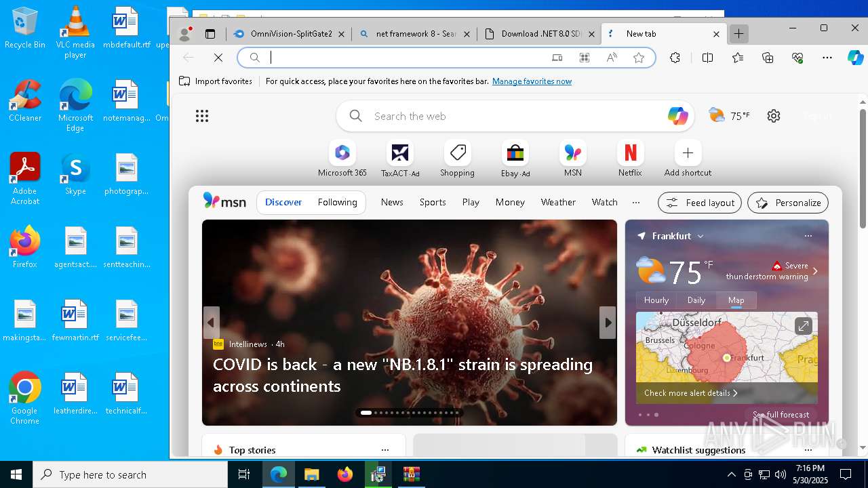Select Daily weather tab
Viewport: 868px width, 488px height.
coord(696,300)
